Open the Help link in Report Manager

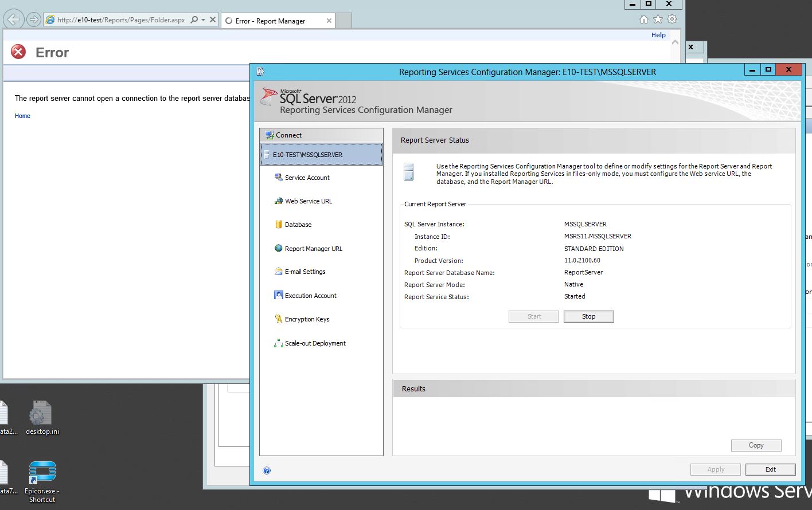[658, 35]
